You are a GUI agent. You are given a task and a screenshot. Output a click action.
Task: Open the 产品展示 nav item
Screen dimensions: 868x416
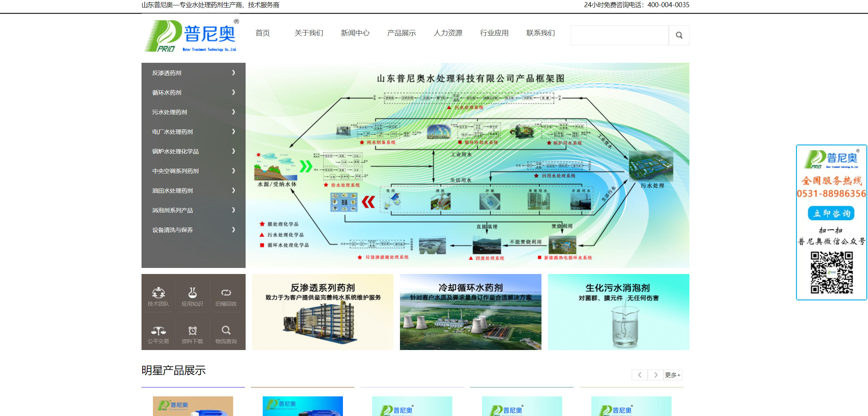[402, 33]
